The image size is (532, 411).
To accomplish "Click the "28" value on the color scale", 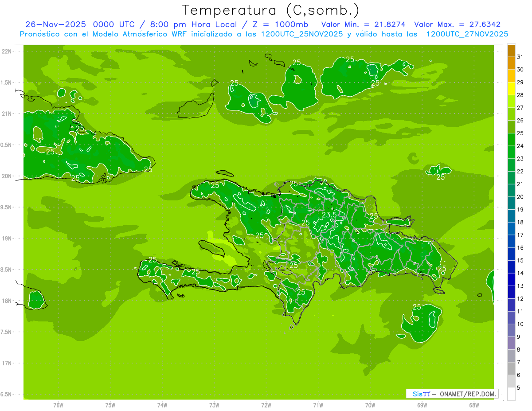I will (x=520, y=95).
